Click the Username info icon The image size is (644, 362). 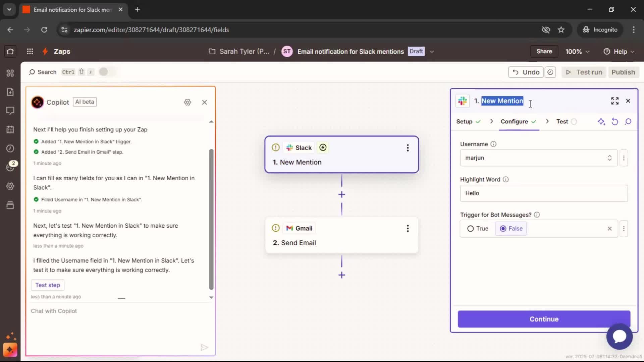coord(493,144)
